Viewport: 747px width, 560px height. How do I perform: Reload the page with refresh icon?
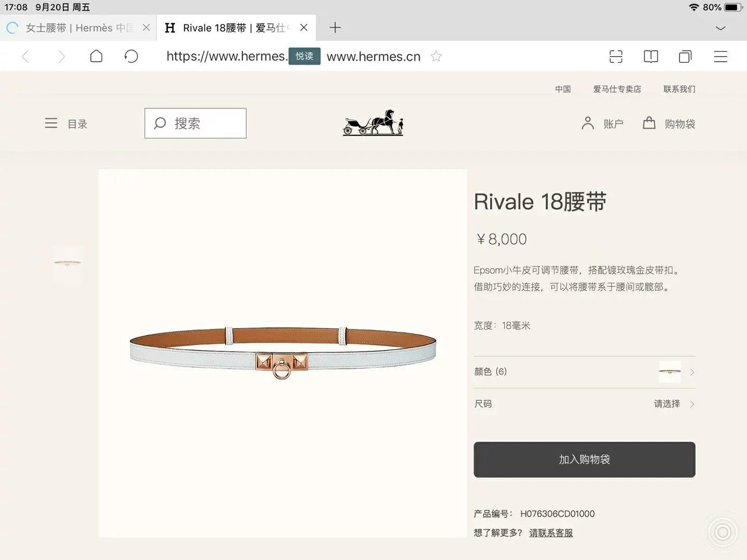click(131, 56)
